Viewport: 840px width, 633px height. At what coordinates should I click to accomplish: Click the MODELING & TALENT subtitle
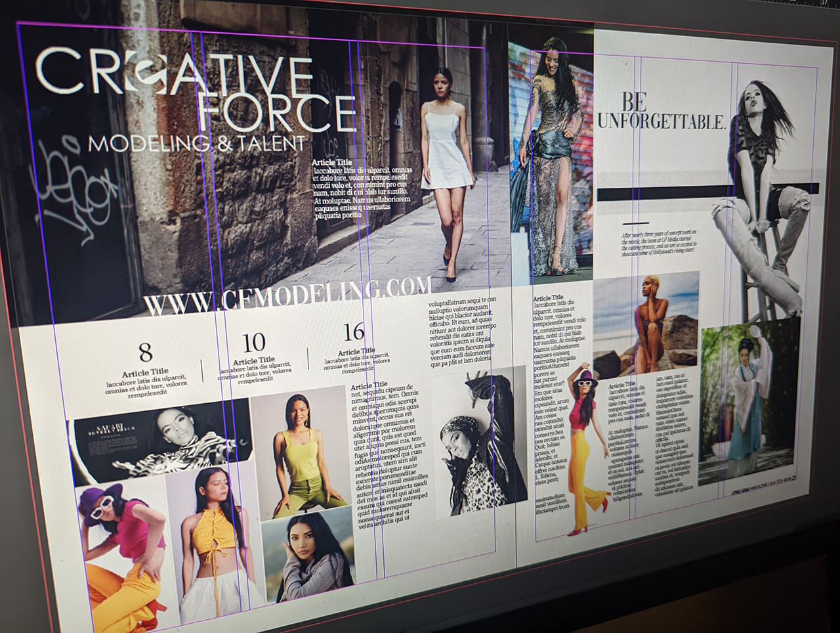(x=197, y=142)
